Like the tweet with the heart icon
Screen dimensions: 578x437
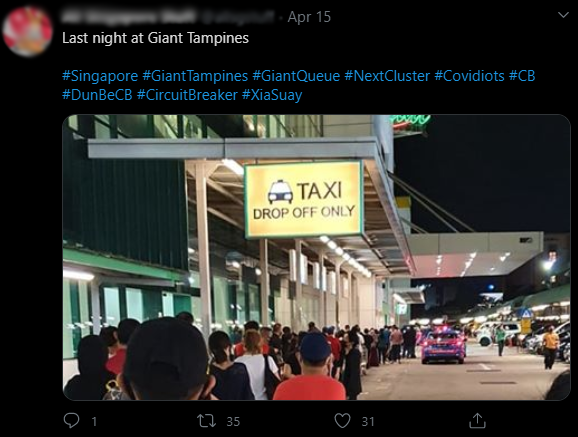(x=342, y=421)
